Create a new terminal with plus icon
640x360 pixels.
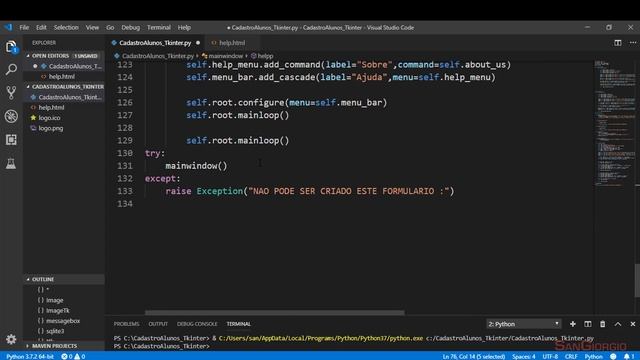(573, 324)
